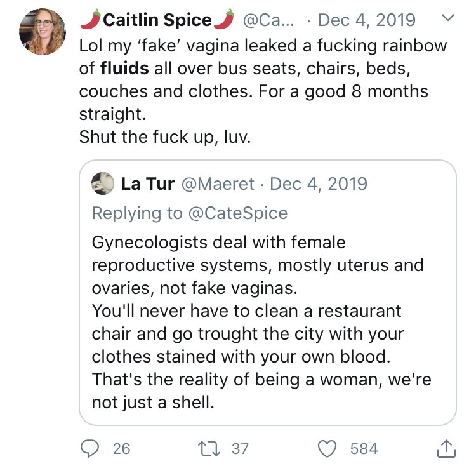476x466 pixels.
Task: Retweet using the retweet arrows icon
Action: [209, 449]
